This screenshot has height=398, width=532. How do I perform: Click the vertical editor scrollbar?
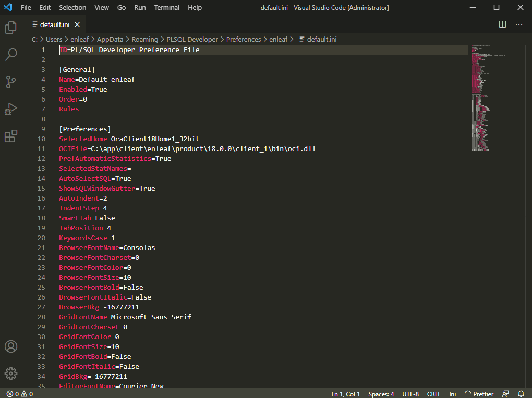click(x=528, y=216)
